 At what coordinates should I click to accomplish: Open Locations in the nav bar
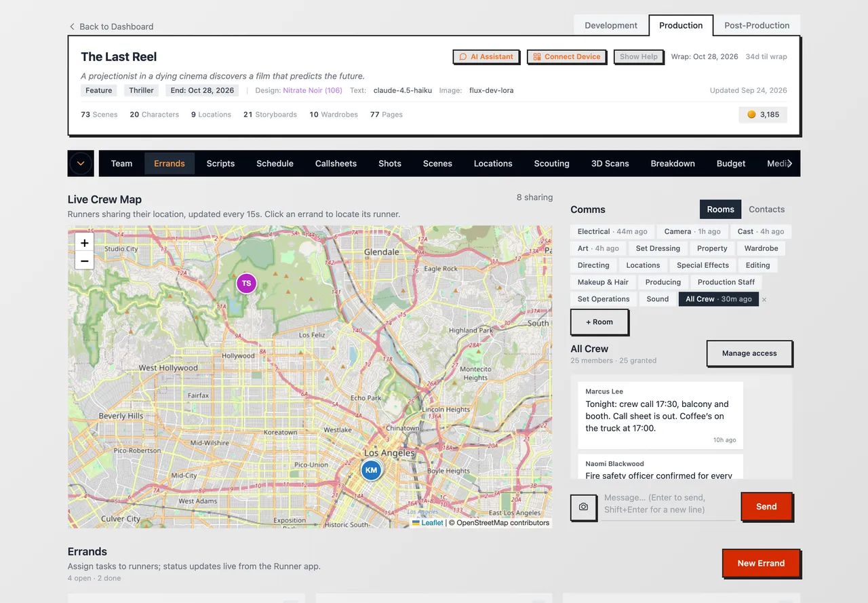(x=493, y=163)
